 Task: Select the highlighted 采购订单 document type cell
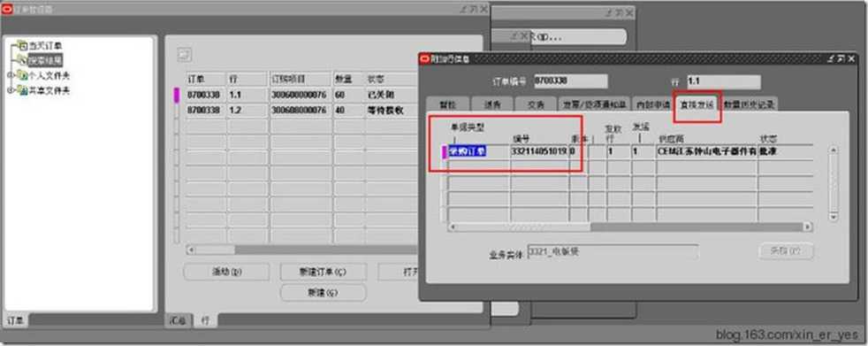(x=478, y=150)
